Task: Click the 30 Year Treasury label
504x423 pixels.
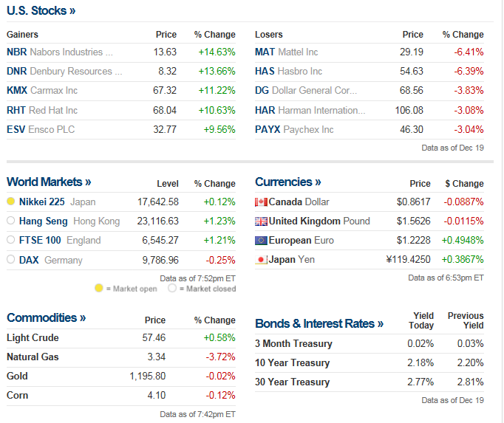Action: pos(293,382)
